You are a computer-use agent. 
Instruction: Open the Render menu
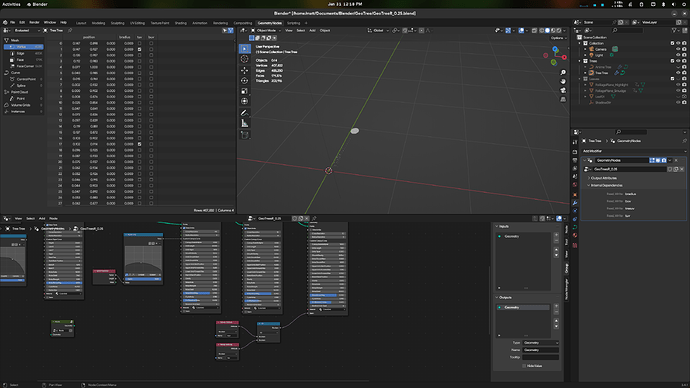click(x=34, y=22)
